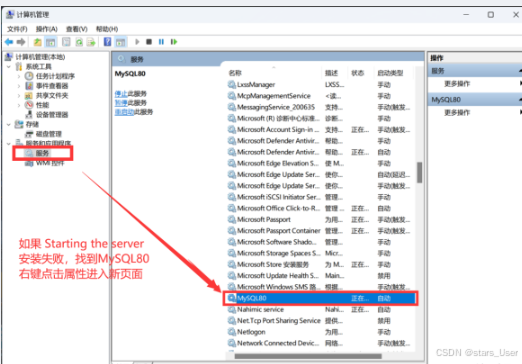This screenshot has height=364, width=522.
Task: Click the gear icon next to Netlogon
Action: point(232,332)
